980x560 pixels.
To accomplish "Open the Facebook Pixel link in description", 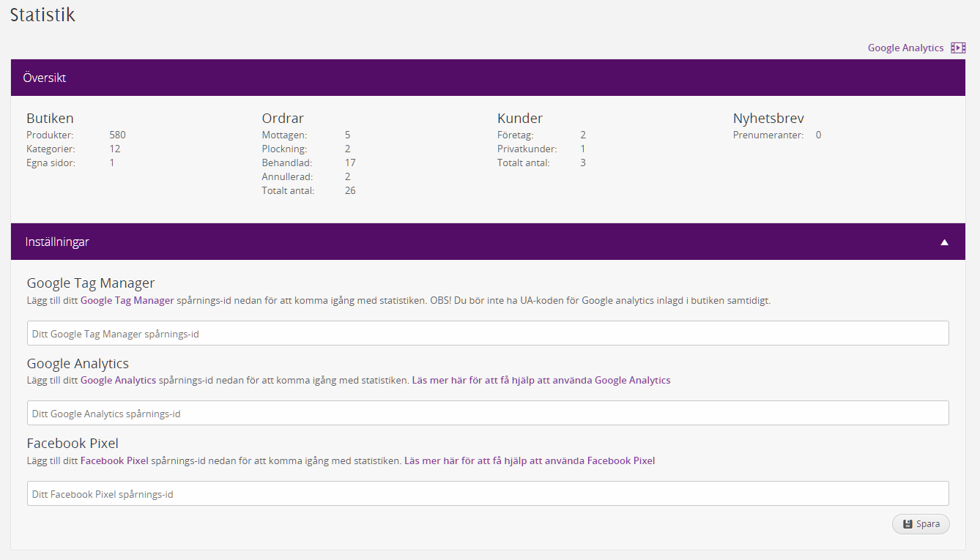I will point(114,460).
